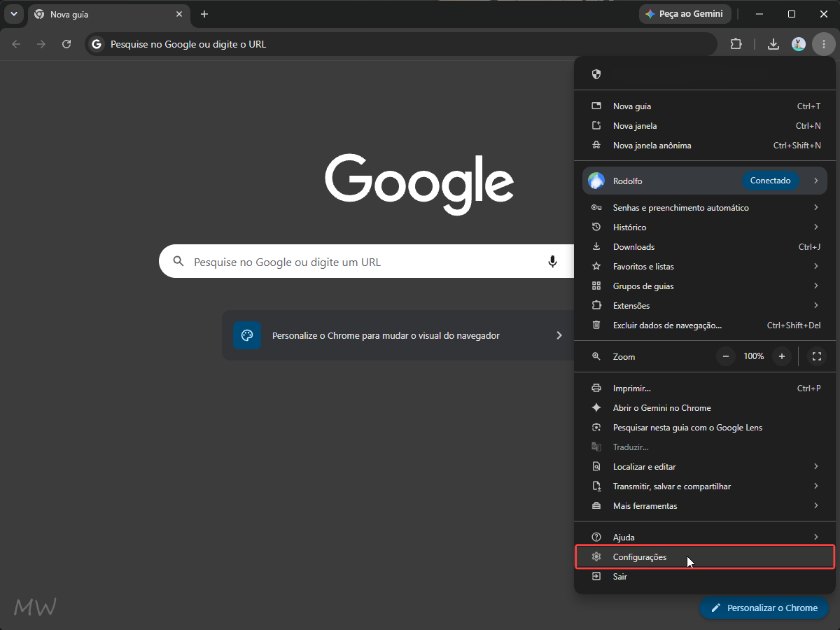
Task: Expand Mais ferramentas submenu
Action: click(x=705, y=506)
